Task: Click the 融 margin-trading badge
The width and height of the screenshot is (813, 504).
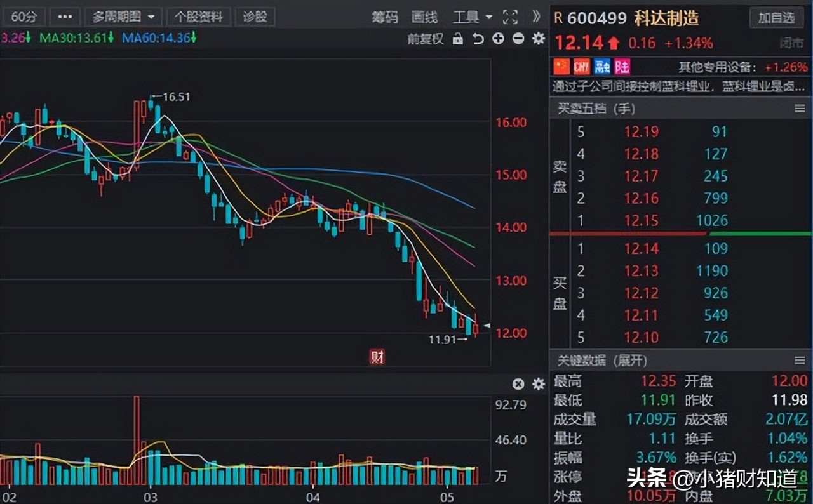Action: 601,66
